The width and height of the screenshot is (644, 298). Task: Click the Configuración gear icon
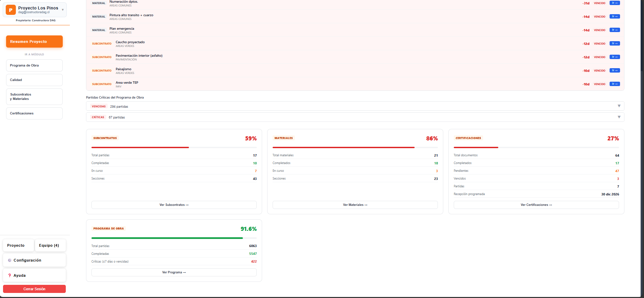click(x=9, y=260)
